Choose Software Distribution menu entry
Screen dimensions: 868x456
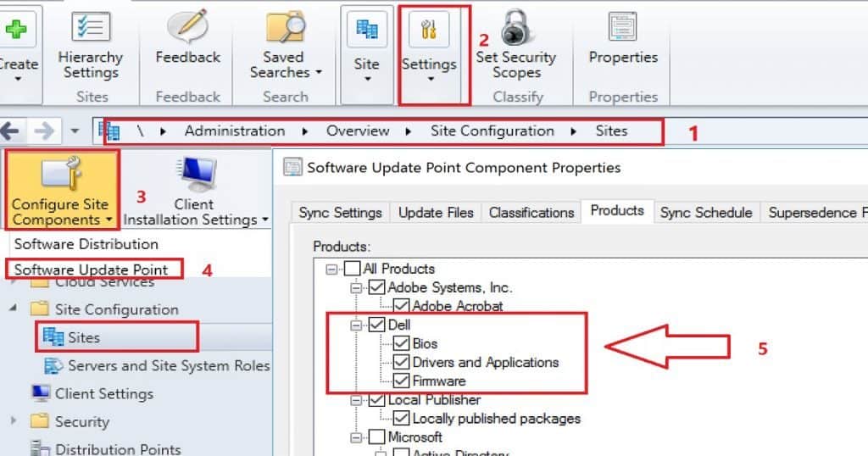(x=86, y=244)
